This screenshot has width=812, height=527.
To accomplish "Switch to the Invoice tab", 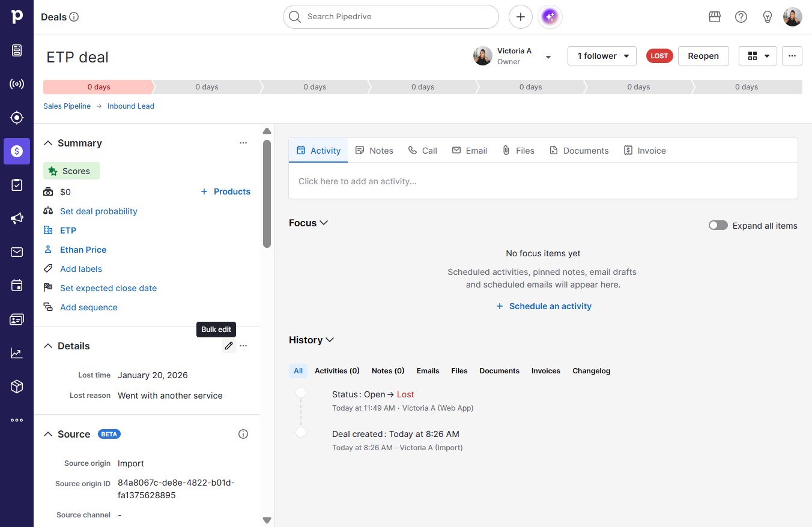I will [x=645, y=151].
